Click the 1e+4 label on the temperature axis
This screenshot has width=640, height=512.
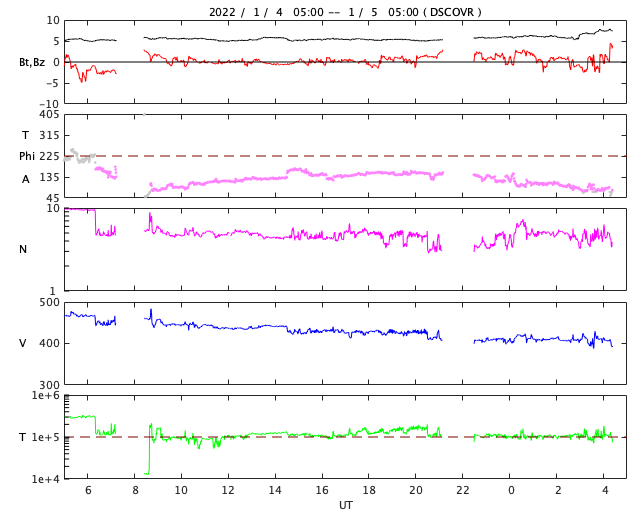46,479
